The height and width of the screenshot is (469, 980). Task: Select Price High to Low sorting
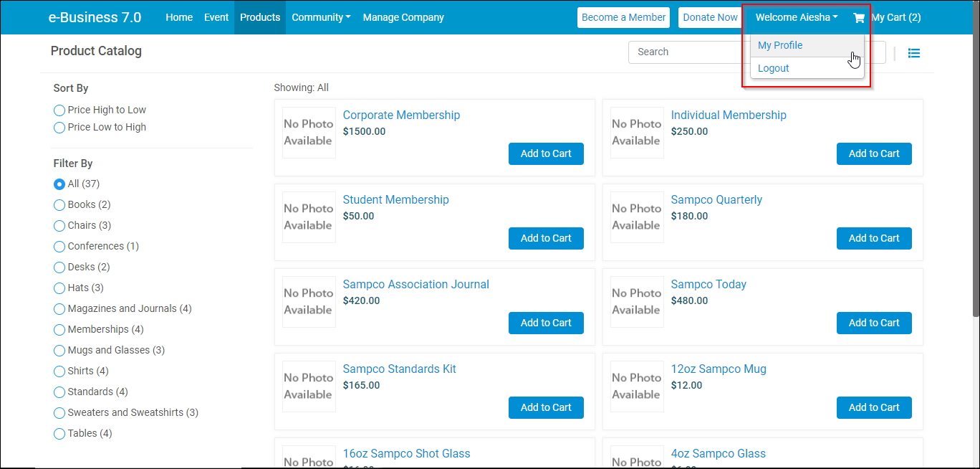[59, 110]
